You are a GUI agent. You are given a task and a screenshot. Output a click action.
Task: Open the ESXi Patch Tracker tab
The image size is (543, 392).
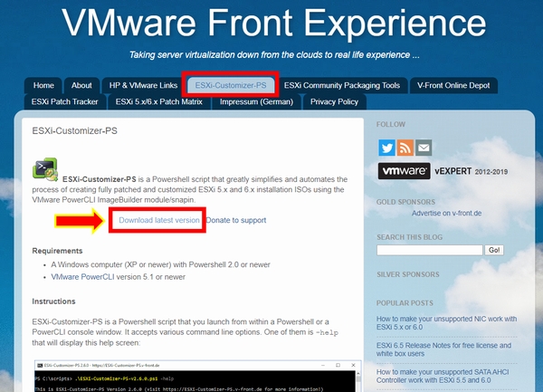[x=65, y=101]
